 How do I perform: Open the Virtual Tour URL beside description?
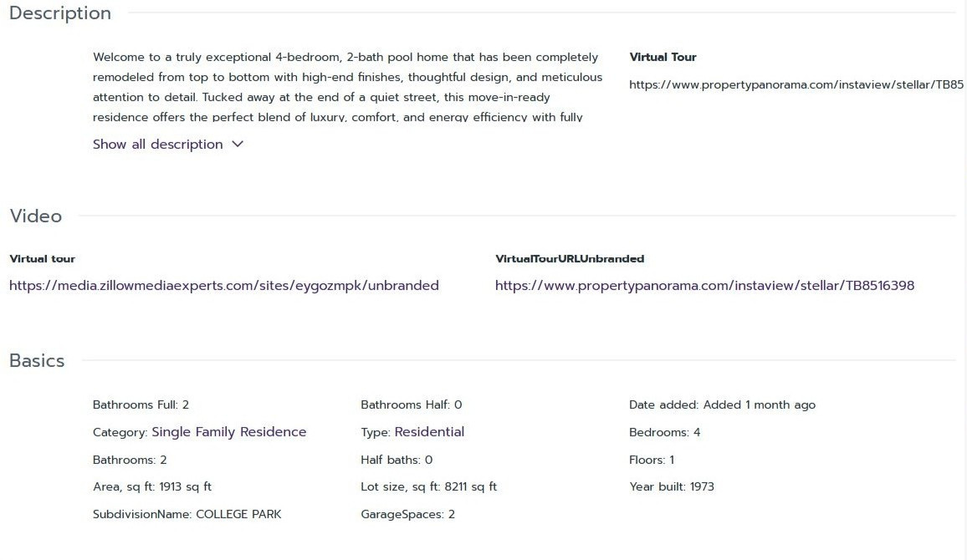[x=796, y=84]
